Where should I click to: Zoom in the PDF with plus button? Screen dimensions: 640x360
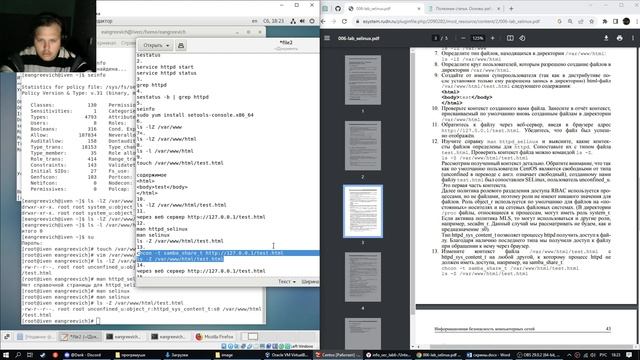493,38
